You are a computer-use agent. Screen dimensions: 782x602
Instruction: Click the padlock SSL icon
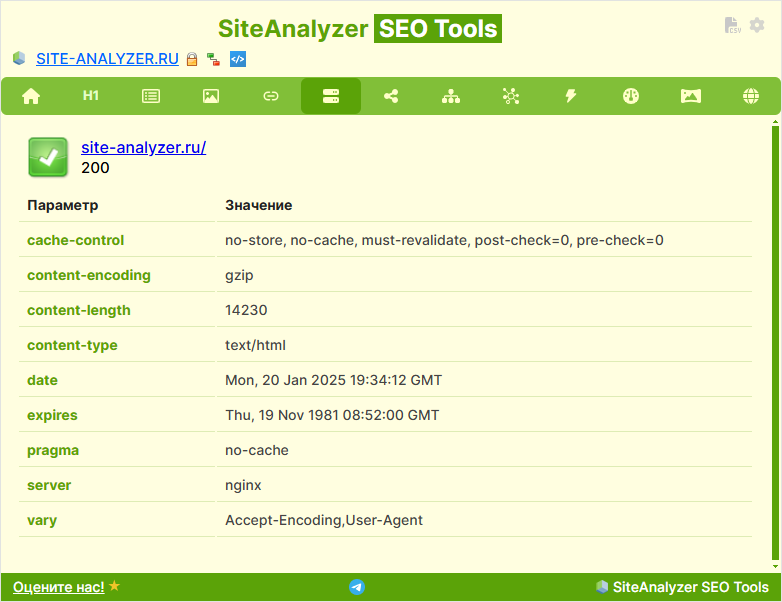click(x=192, y=59)
